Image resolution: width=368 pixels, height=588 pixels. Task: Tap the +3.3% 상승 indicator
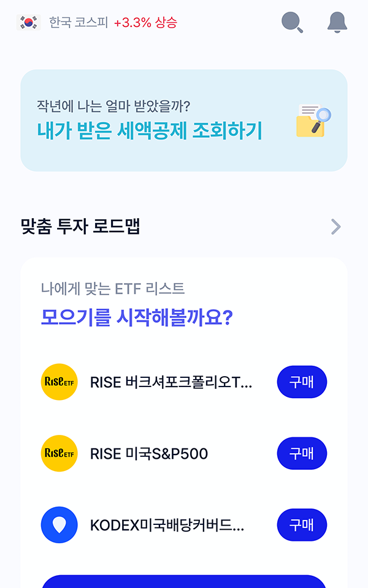click(x=145, y=23)
